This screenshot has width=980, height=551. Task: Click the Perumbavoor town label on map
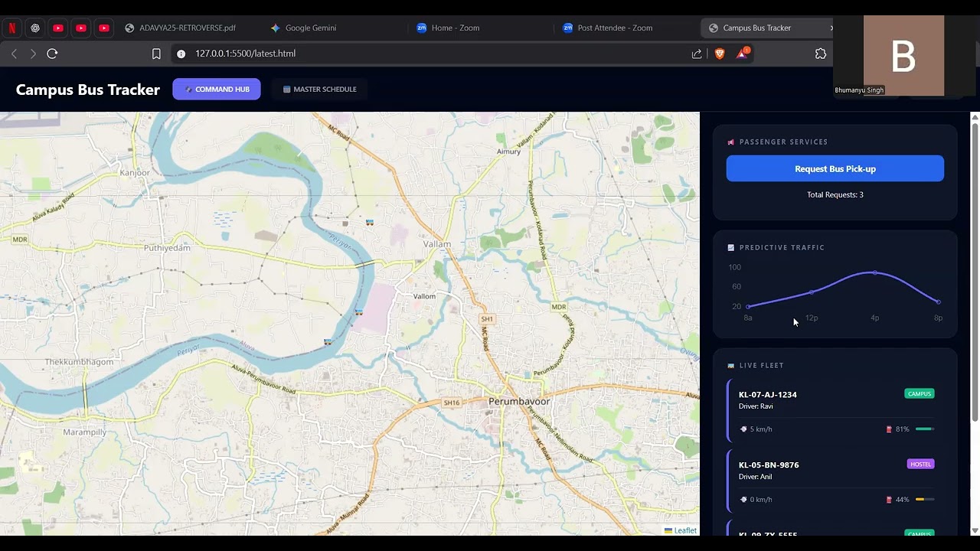(x=519, y=401)
